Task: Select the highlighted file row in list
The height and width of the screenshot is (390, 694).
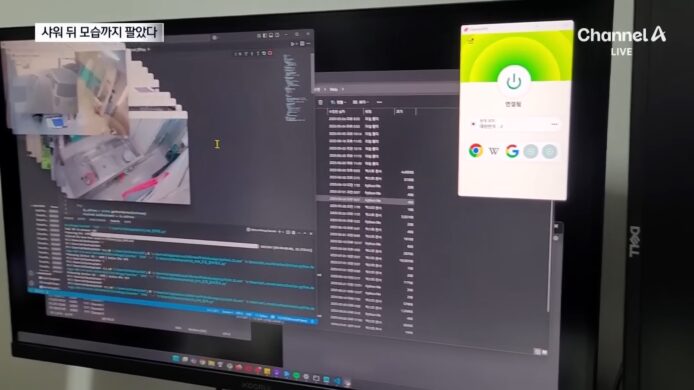Action: pyautogui.click(x=366, y=200)
